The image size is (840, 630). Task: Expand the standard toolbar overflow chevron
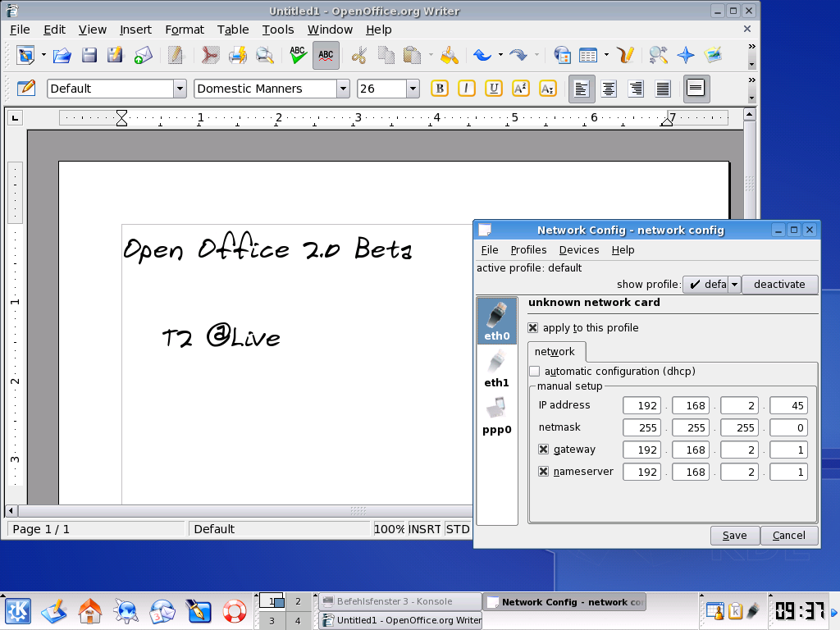[751, 47]
